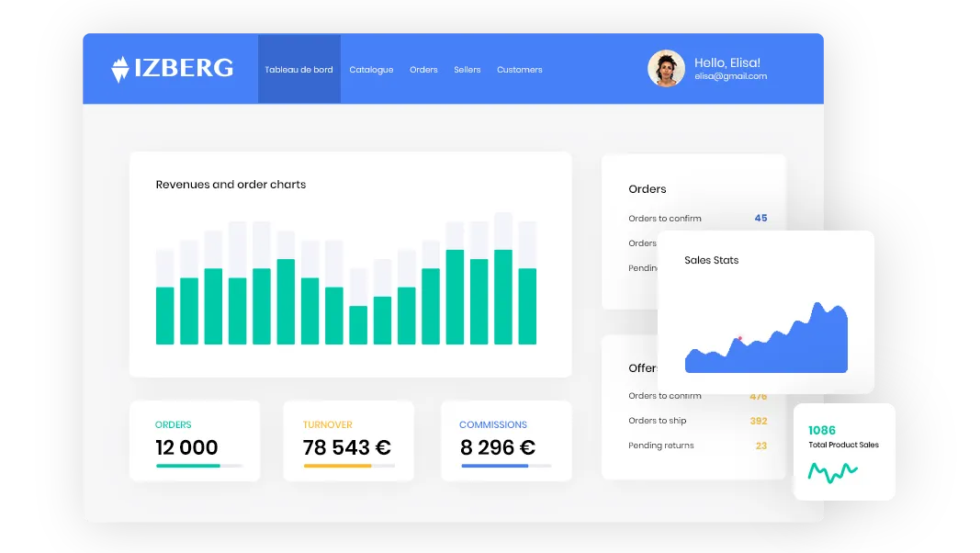Click the green sparkline under Total Product Sales

pos(832,473)
